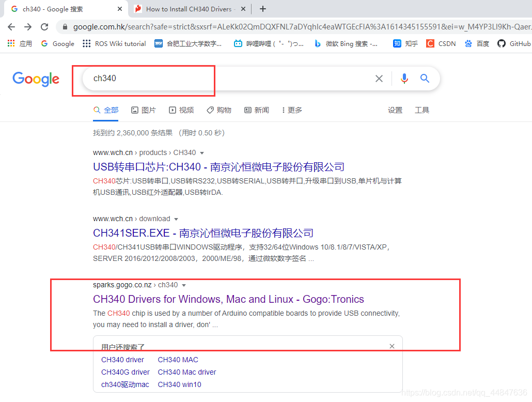Open CH341SER.EXE result link
The height and width of the screenshot is (402, 532).
click(203, 233)
